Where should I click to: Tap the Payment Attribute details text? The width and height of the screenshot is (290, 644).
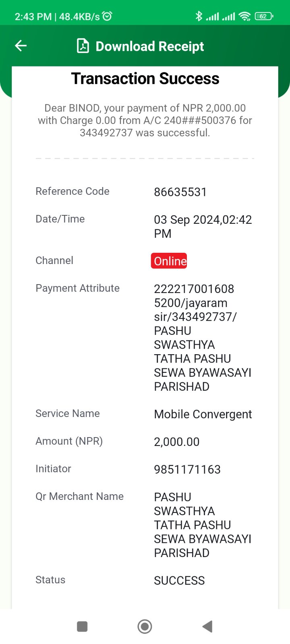[x=203, y=338]
